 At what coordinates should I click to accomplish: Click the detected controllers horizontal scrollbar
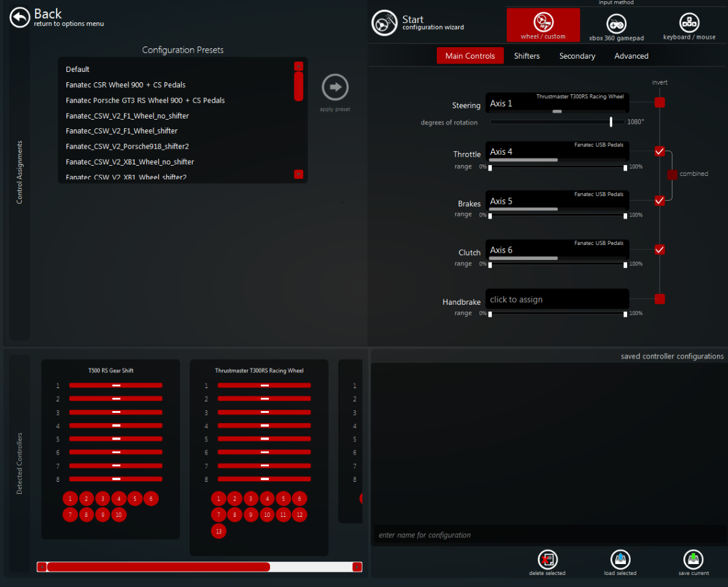coord(158,567)
